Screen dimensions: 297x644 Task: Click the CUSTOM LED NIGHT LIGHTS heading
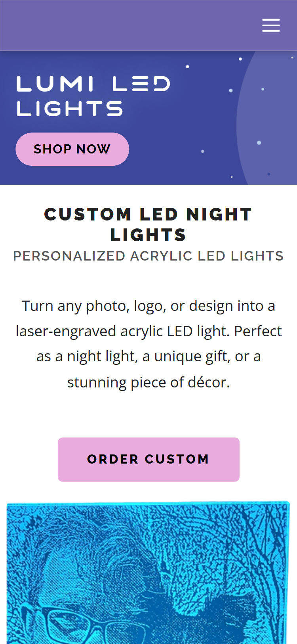point(148,224)
